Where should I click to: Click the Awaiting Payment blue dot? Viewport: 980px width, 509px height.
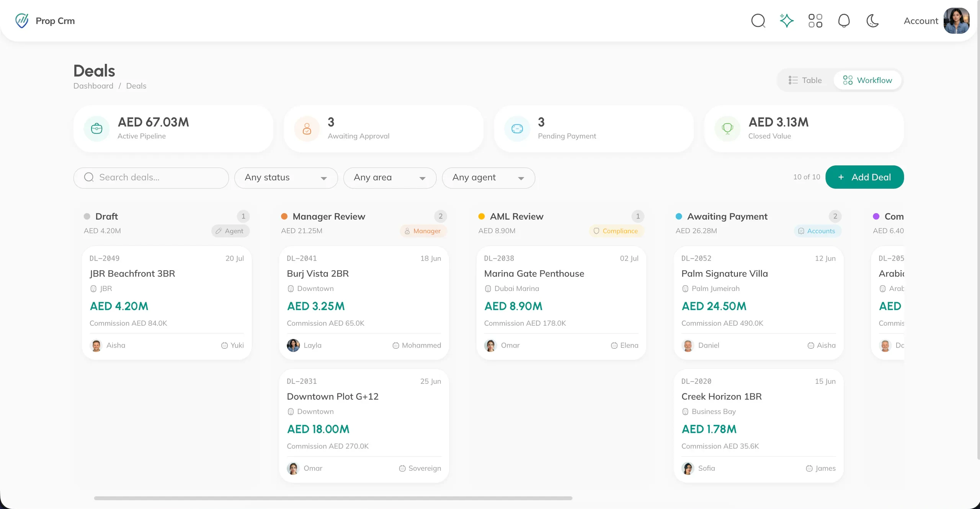point(679,217)
